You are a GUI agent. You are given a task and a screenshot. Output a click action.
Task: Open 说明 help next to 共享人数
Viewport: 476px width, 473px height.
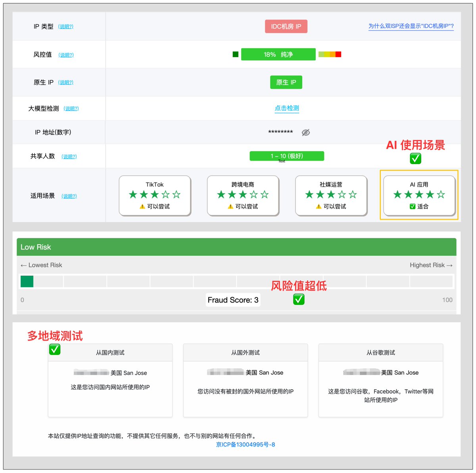(x=69, y=156)
